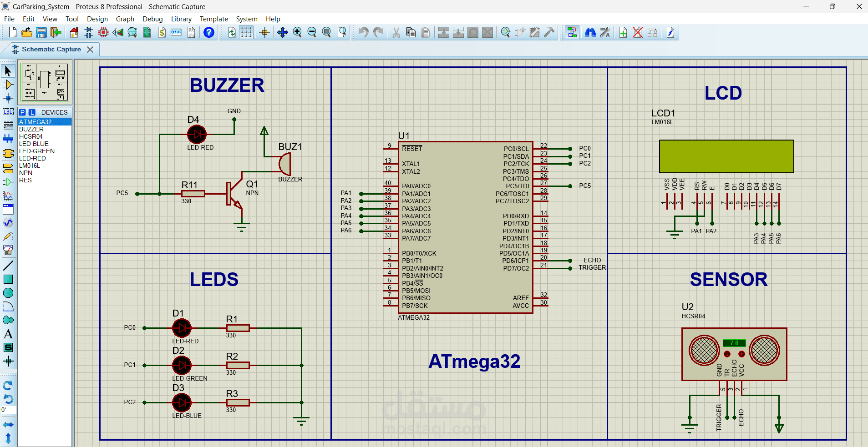
Task: Open Bill of Materials dollar icon
Action: pyautogui.click(x=162, y=32)
